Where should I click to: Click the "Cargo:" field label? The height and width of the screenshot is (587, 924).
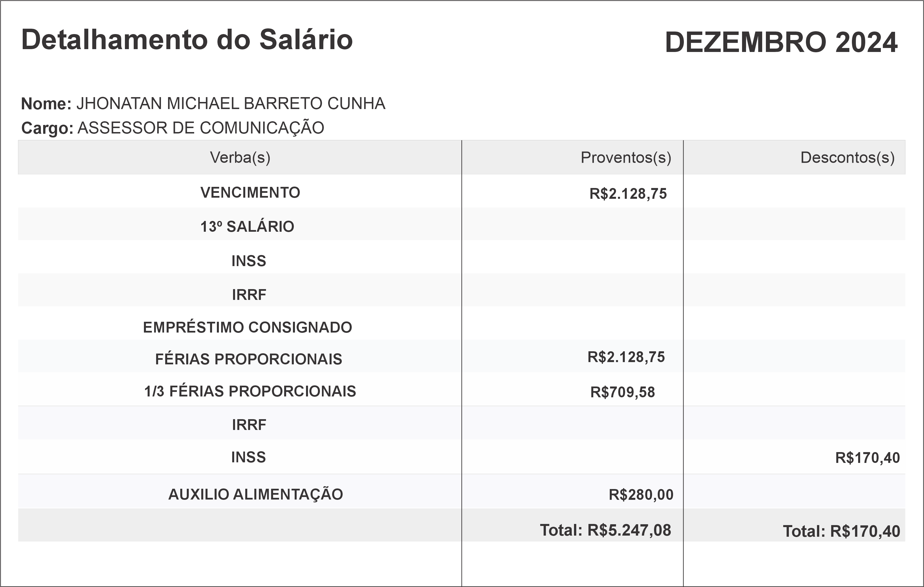coord(47,128)
